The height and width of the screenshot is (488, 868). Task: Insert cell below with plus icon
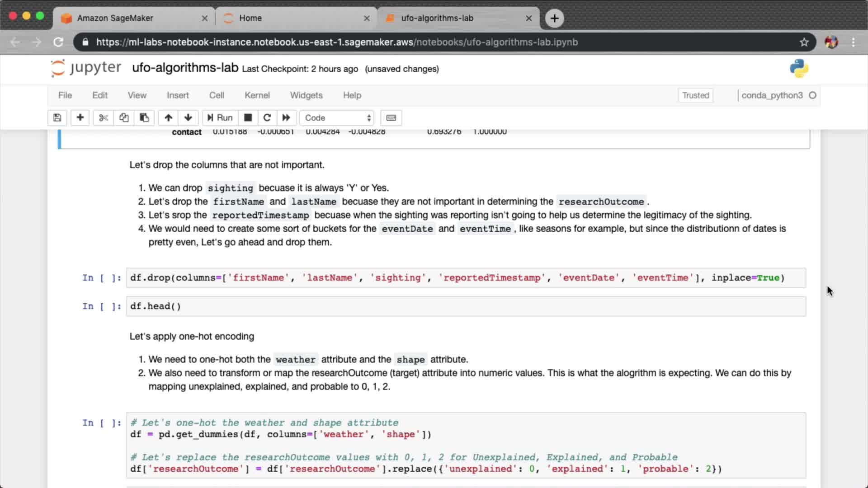[80, 118]
